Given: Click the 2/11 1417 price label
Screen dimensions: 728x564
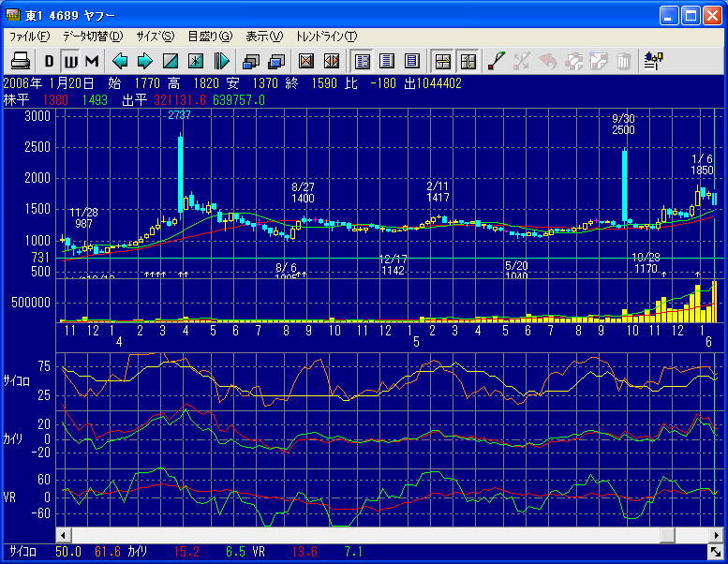Looking at the screenshot, I should point(438,192).
